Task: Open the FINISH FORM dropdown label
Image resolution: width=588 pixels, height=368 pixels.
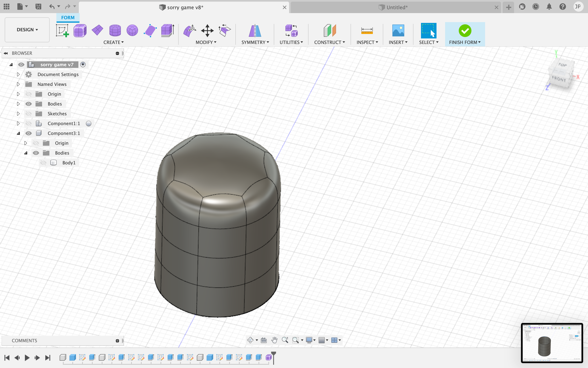Action: (465, 42)
